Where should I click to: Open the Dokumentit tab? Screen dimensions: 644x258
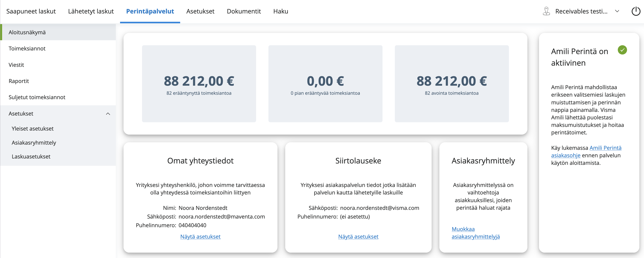[244, 11]
